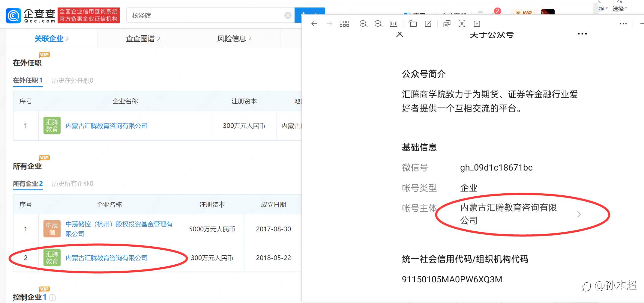Show image at actual 1:1 size
Image resolution: width=644 pixels, height=303 pixels.
[x=394, y=24]
